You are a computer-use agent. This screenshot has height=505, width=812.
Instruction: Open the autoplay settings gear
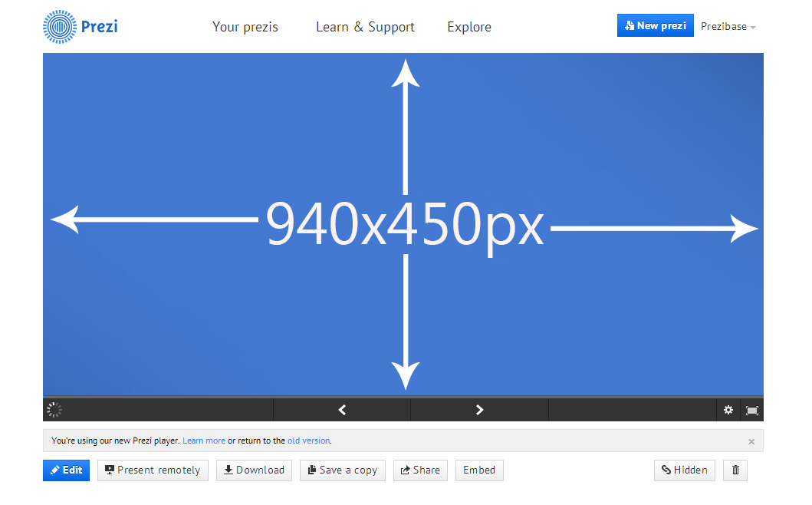pos(728,410)
